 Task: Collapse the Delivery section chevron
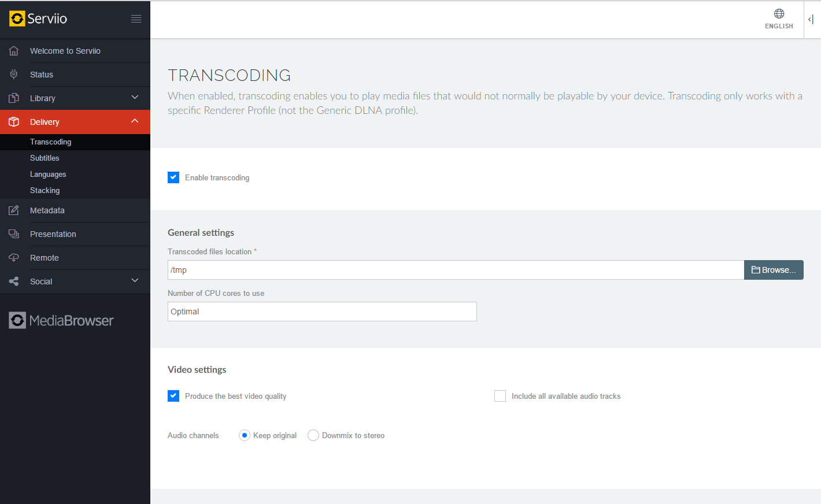coord(135,121)
